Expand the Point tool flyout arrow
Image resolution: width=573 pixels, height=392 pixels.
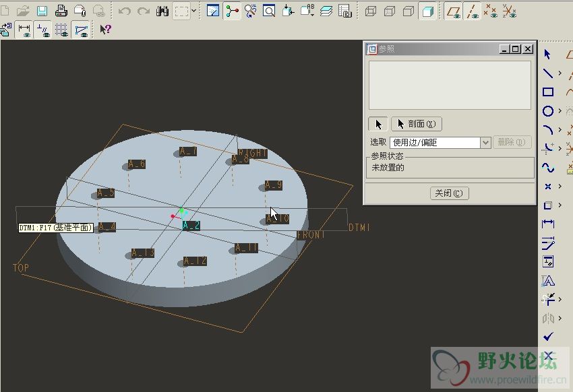[560, 187]
